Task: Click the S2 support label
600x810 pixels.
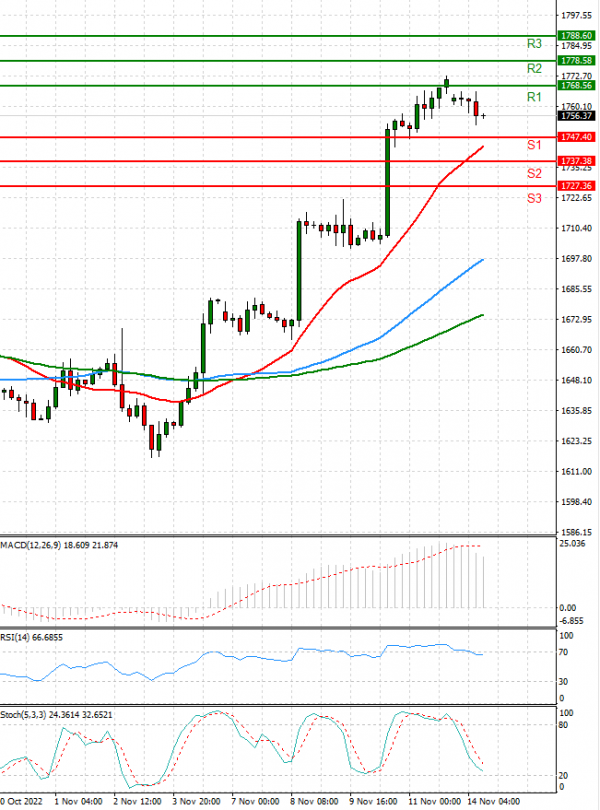Action: click(534, 174)
